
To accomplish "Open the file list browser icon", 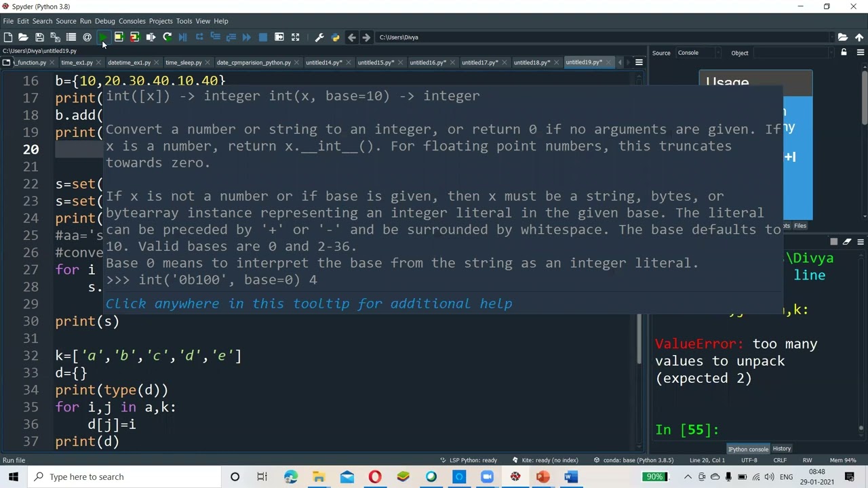I will point(71,37).
